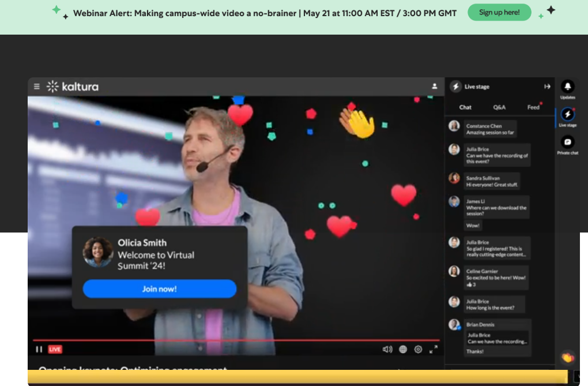Image resolution: width=588 pixels, height=386 pixels.
Task: Mute the video with speaker icon
Action: click(x=387, y=349)
